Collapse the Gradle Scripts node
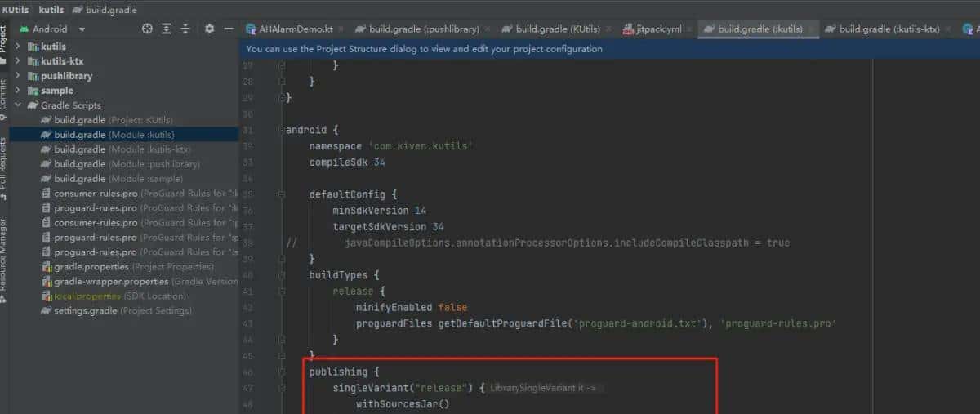The image size is (980, 414). 18,105
